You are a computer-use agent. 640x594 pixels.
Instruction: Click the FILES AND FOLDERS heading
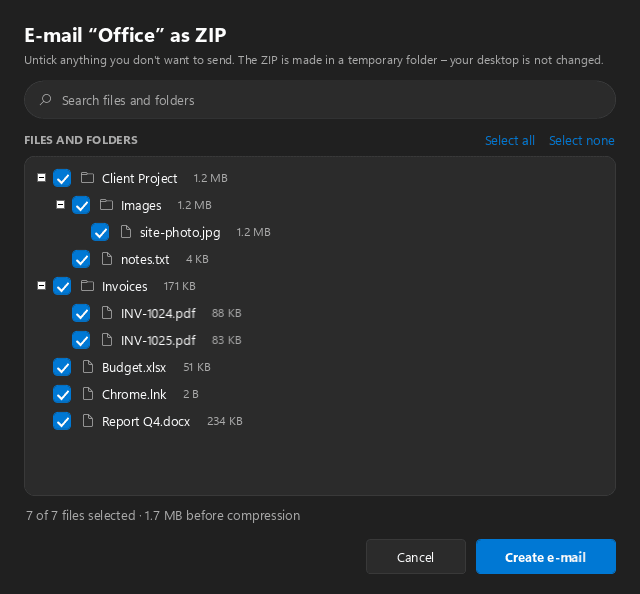coord(81,140)
